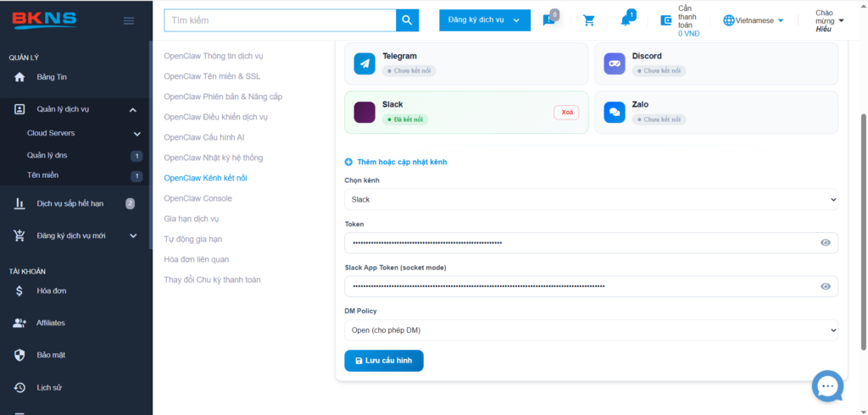868x415 pixels.
Task: Click the Hóa đơn dollar icon
Action: point(19,290)
